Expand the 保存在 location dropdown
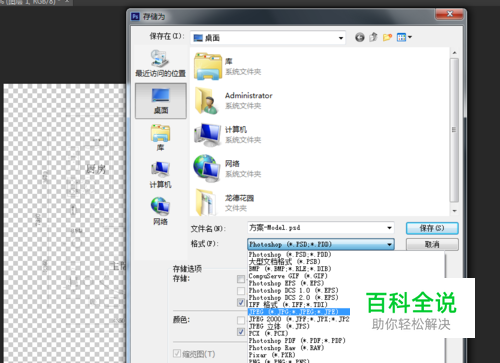Image resolution: width=500 pixels, height=363 pixels. coord(341,38)
